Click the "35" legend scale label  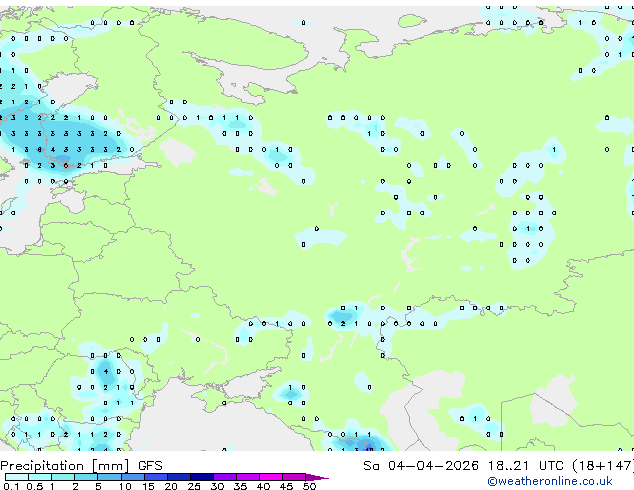(240, 486)
